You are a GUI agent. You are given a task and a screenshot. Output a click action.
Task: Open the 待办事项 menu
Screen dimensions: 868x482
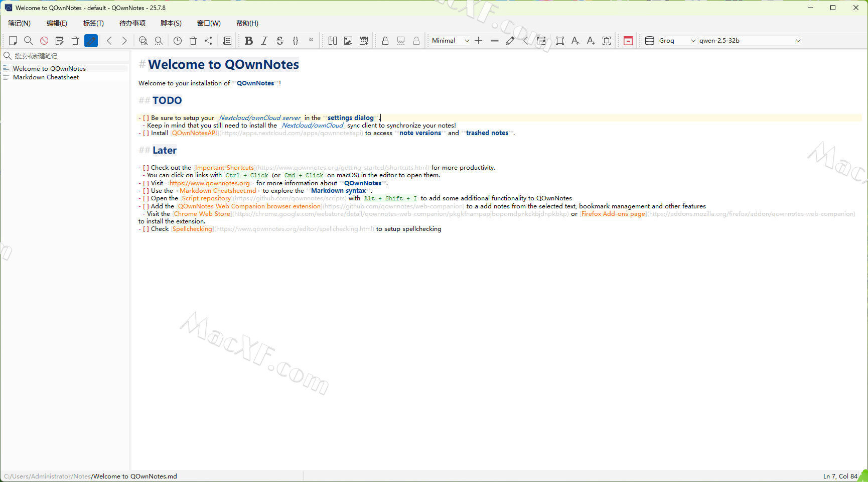(132, 23)
